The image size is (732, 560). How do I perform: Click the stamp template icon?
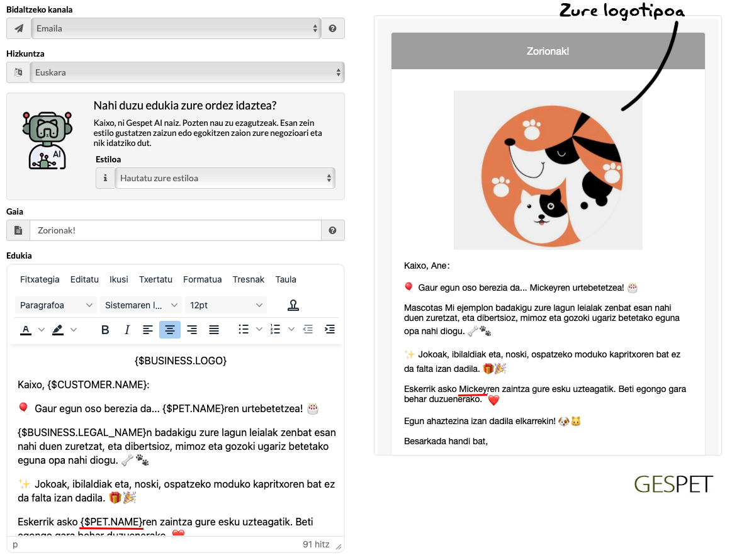tap(293, 305)
